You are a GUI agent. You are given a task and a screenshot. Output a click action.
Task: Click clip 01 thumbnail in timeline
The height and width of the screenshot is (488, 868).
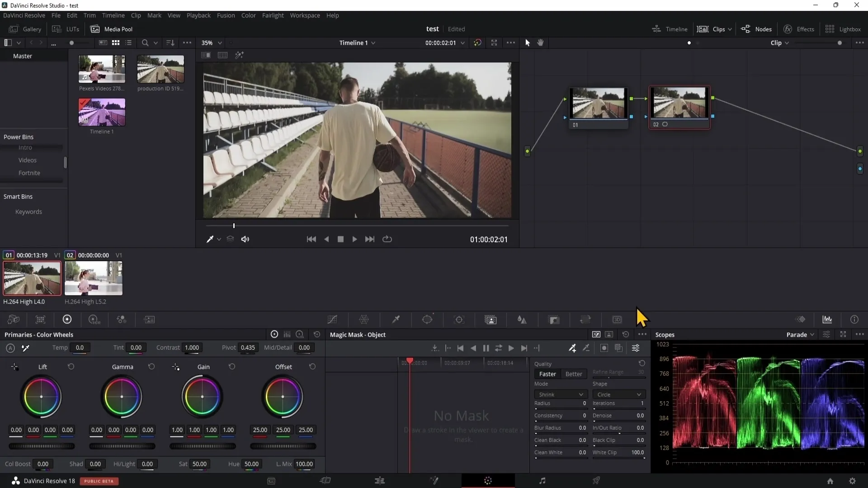[x=32, y=279]
